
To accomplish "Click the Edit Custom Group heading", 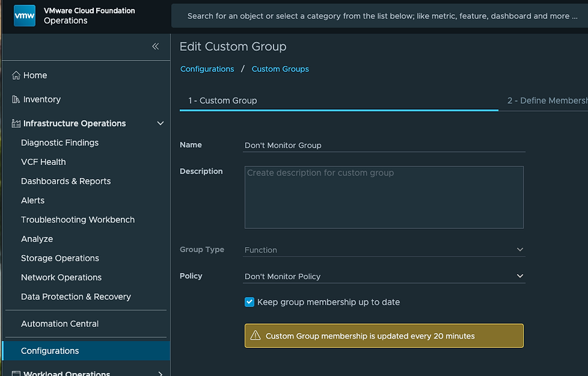I will pos(233,47).
